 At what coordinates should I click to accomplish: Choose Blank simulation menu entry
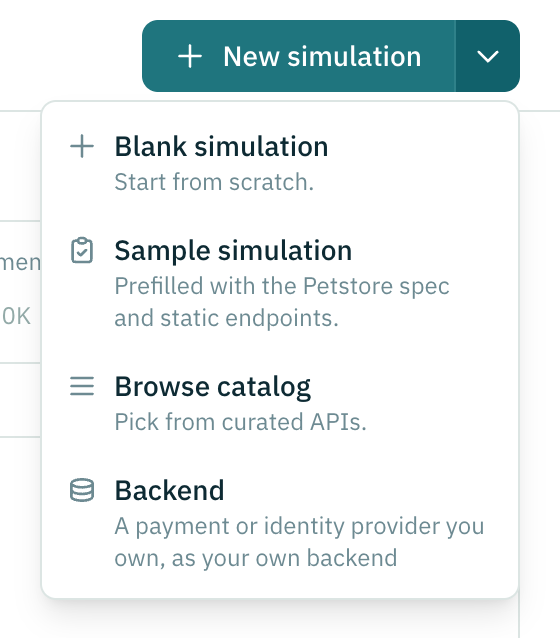pos(280,164)
